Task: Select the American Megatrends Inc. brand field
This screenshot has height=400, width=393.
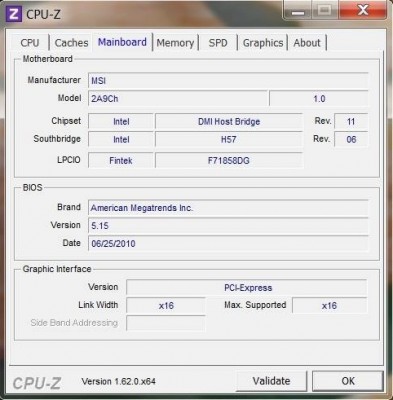Action: [x=228, y=208]
